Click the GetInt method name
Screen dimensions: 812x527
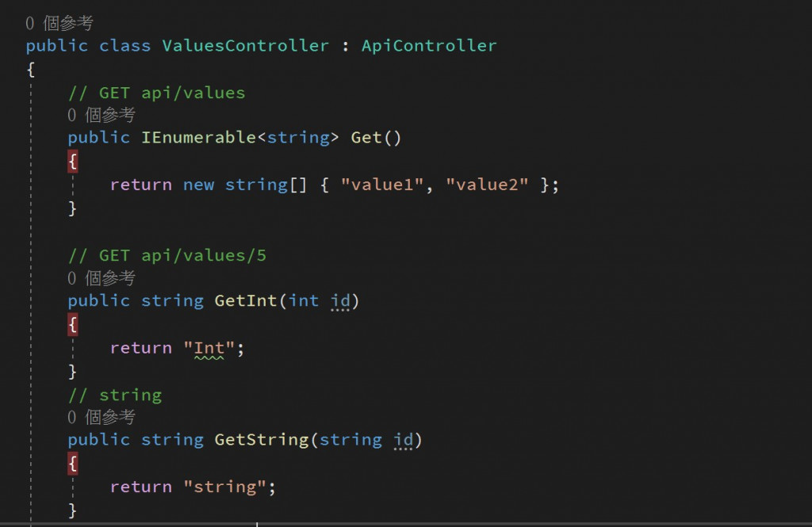click(246, 301)
